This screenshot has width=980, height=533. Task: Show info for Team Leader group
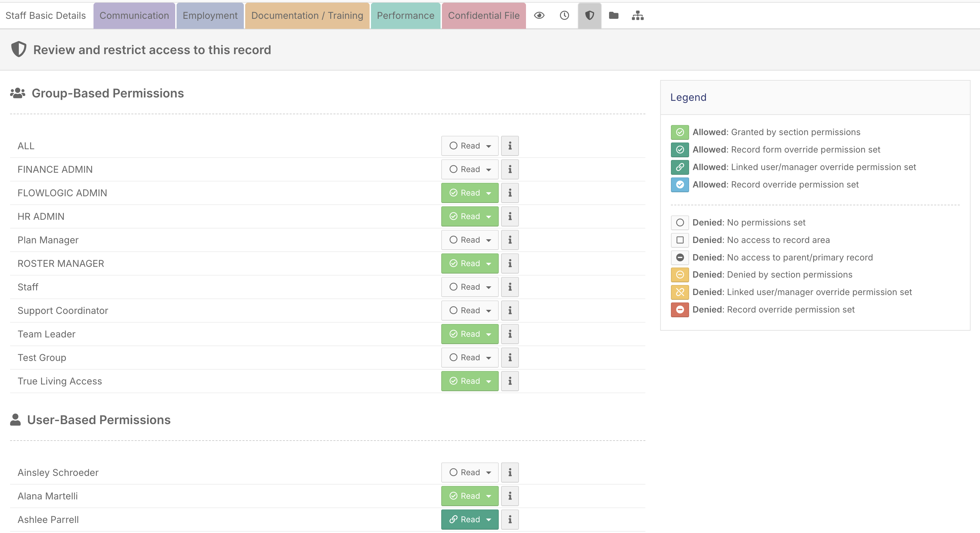[x=510, y=334]
